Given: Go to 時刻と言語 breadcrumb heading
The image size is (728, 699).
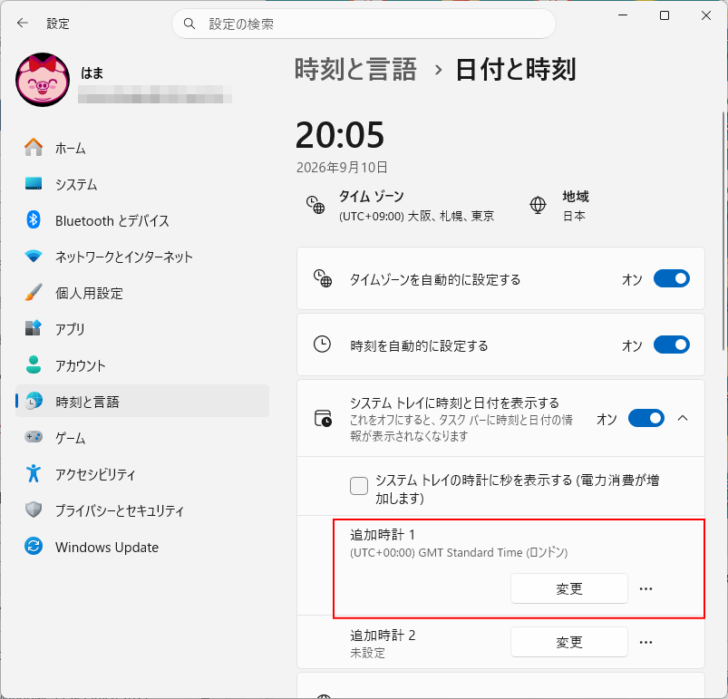Looking at the screenshot, I should pyautogui.click(x=356, y=70).
